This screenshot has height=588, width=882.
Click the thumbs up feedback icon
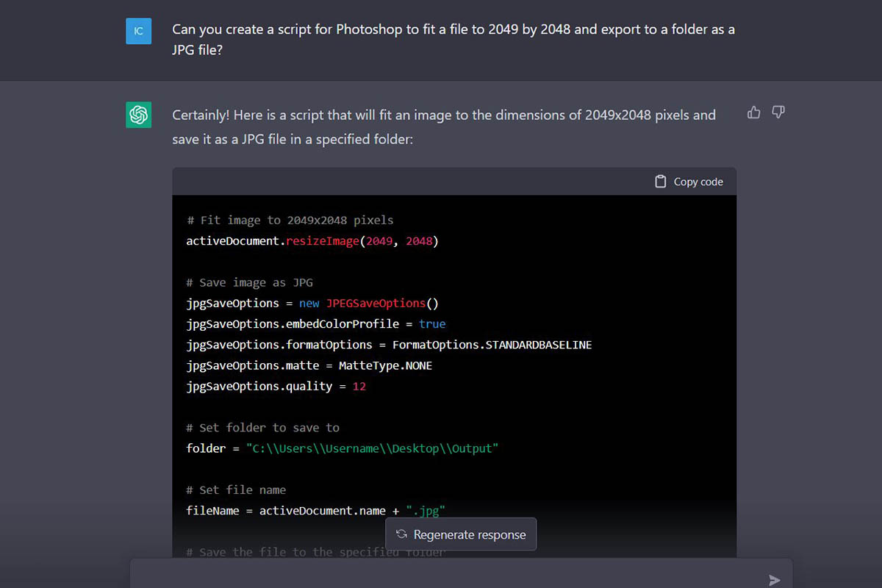pyautogui.click(x=753, y=112)
